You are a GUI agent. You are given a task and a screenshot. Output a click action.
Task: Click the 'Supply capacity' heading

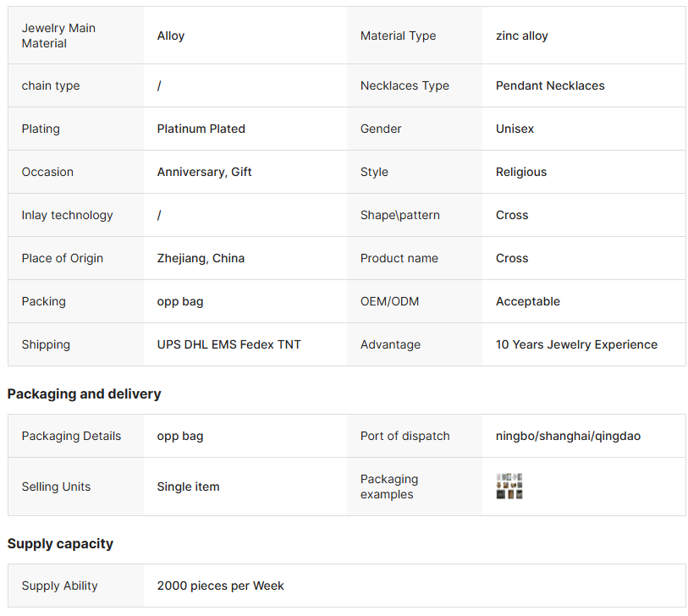point(60,543)
